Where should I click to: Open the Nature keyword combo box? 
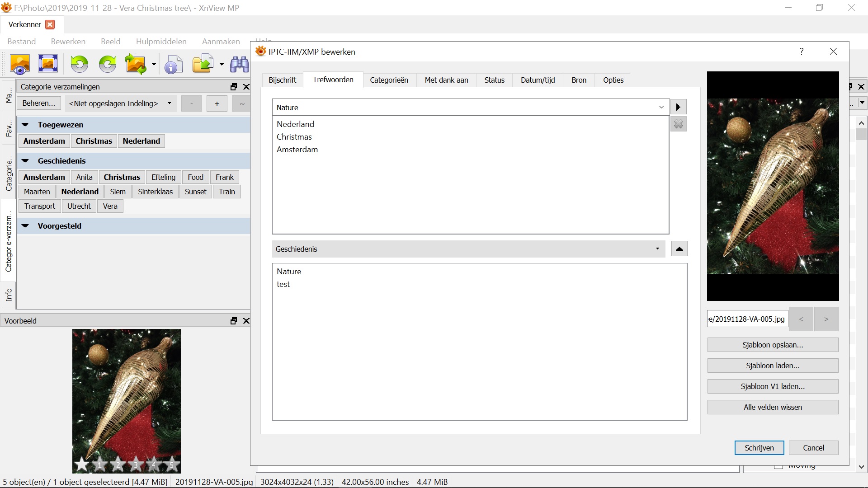pos(661,107)
